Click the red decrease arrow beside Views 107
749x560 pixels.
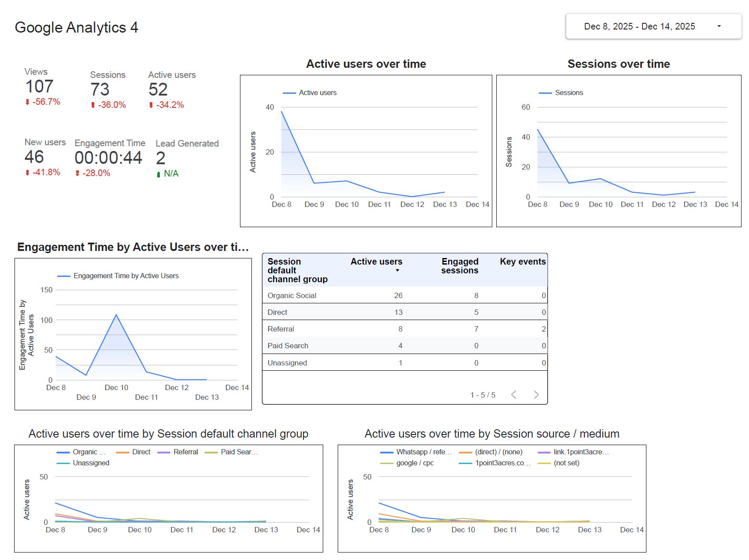point(27,102)
